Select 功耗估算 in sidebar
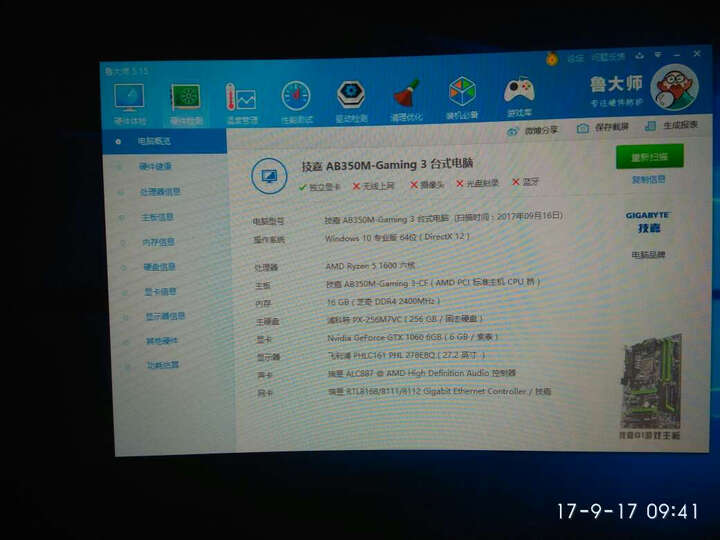This screenshot has width=720, height=540. (x=163, y=365)
